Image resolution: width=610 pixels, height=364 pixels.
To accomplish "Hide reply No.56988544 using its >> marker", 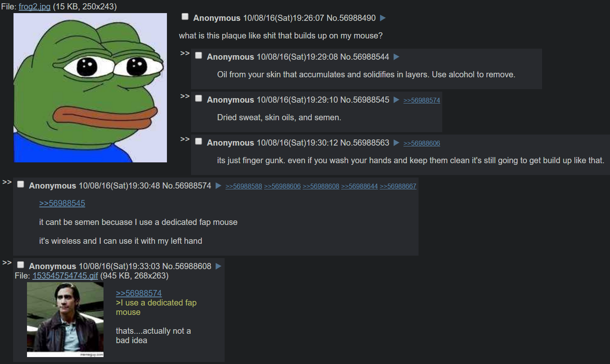I will coord(185,53).
